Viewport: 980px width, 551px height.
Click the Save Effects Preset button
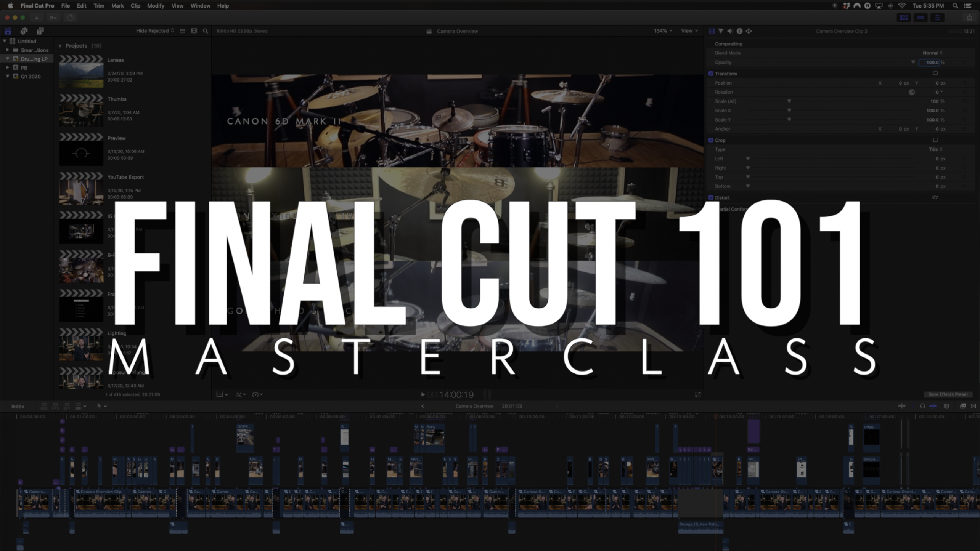coord(948,394)
